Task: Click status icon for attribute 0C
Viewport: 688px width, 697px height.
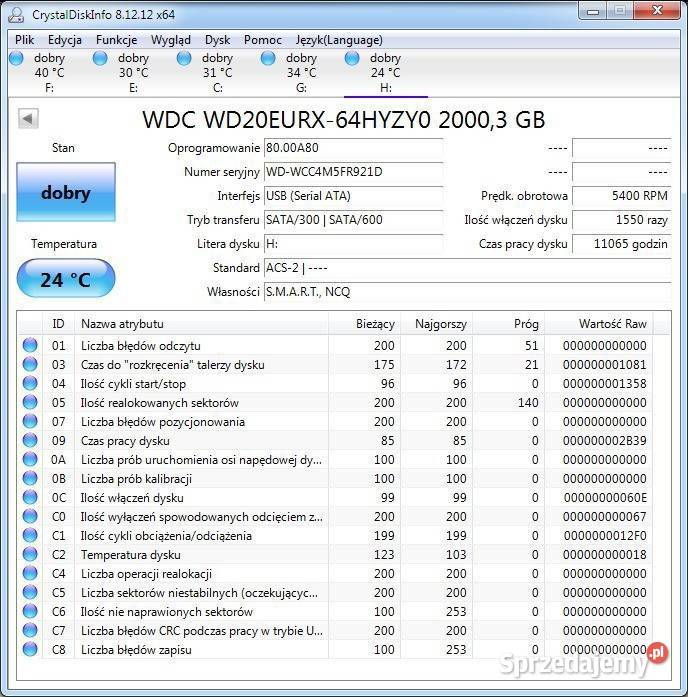Action: click(x=30, y=497)
